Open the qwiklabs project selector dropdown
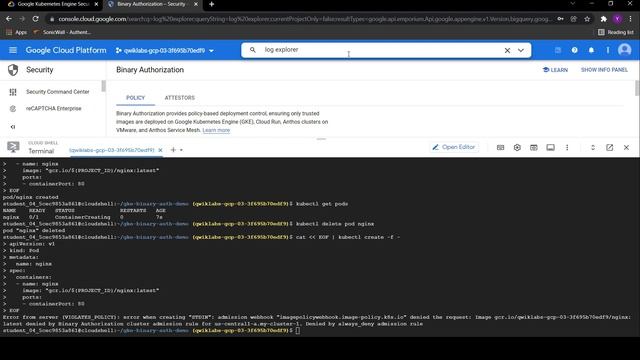This screenshot has height=360, width=640. click(x=164, y=51)
